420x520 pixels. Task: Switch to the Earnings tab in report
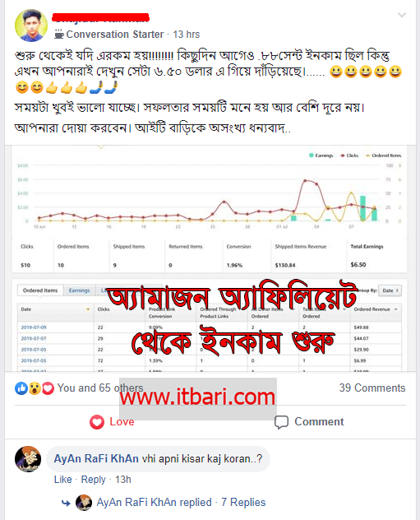coord(79,290)
